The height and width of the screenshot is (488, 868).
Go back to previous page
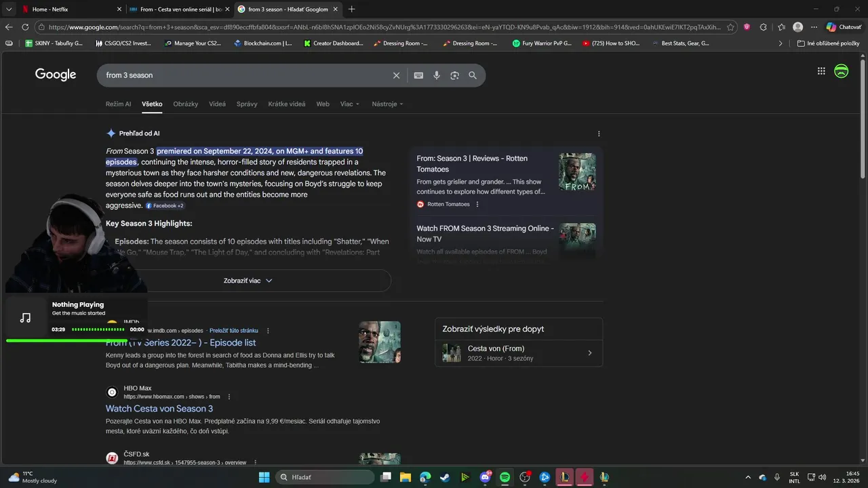tap(9, 27)
